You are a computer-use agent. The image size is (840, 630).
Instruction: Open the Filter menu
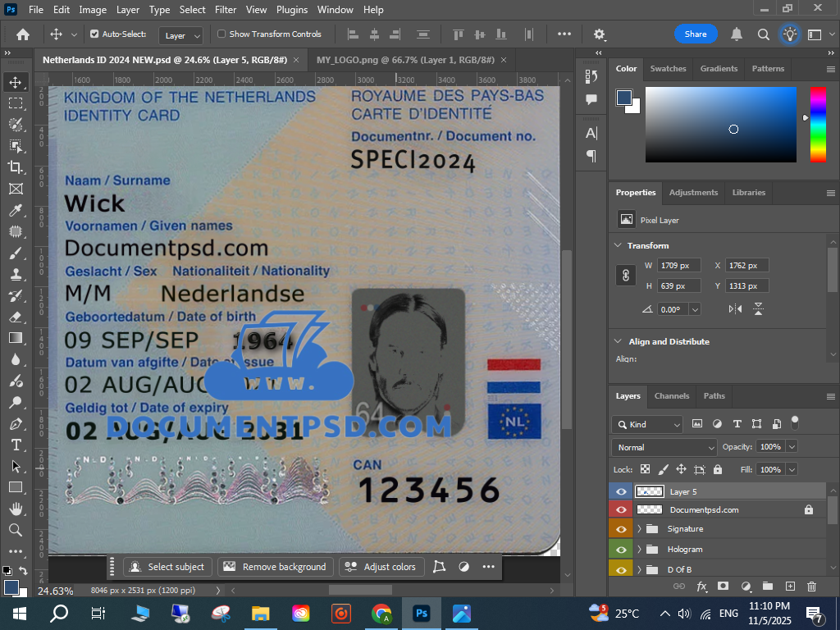tap(225, 10)
